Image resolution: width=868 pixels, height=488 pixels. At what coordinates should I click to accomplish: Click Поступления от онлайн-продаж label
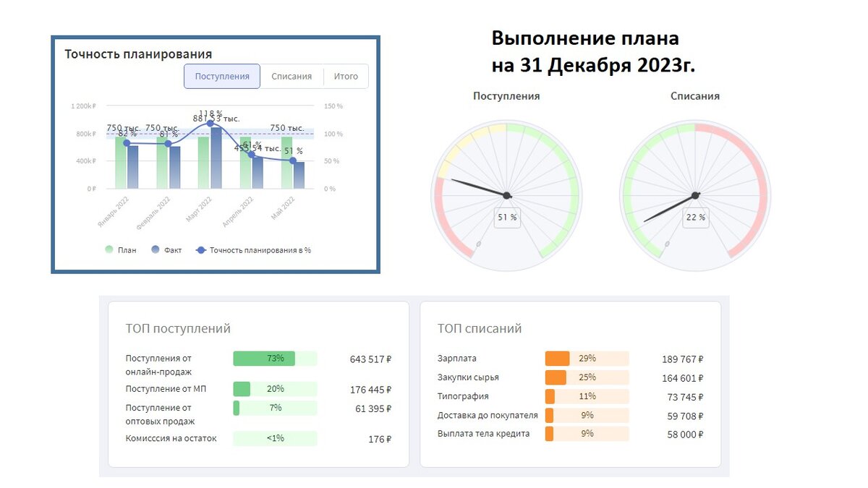[x=159, y=365]
